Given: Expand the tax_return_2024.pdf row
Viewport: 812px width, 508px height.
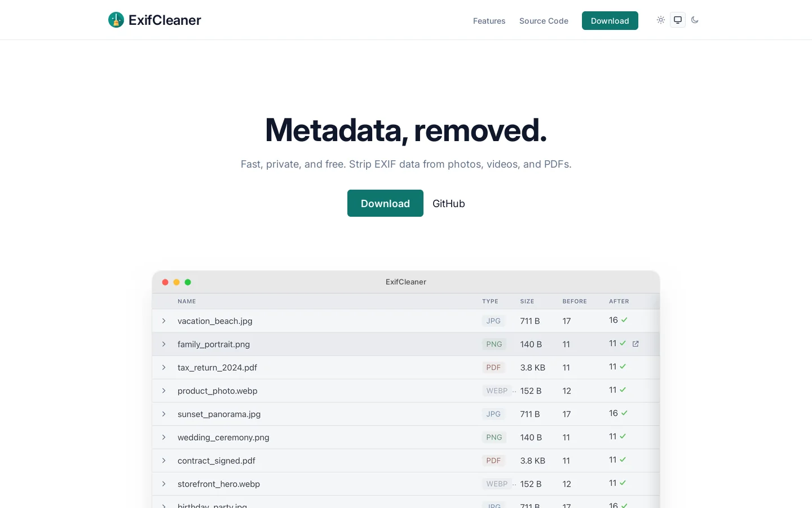Looking at the screenshot, I should click(x=164, y=367).
